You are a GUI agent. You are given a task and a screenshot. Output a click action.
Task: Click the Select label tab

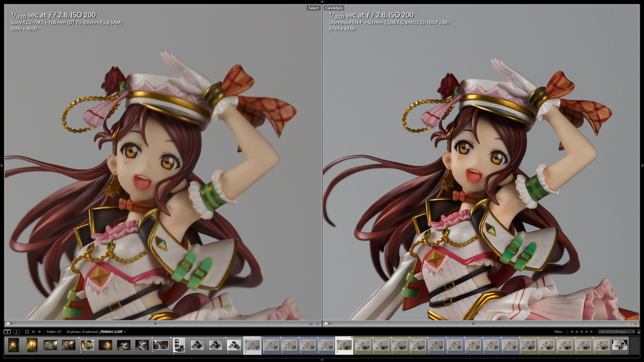pyautogui.click(x=314, y=8)
